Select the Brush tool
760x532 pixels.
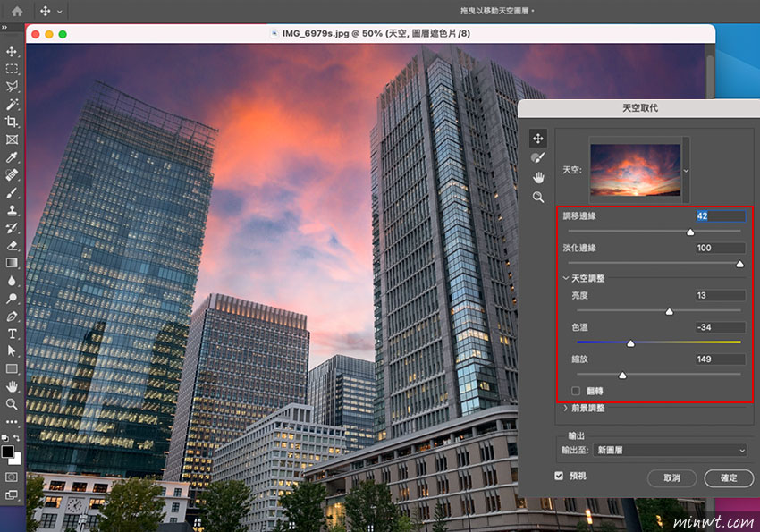(12, 192)
